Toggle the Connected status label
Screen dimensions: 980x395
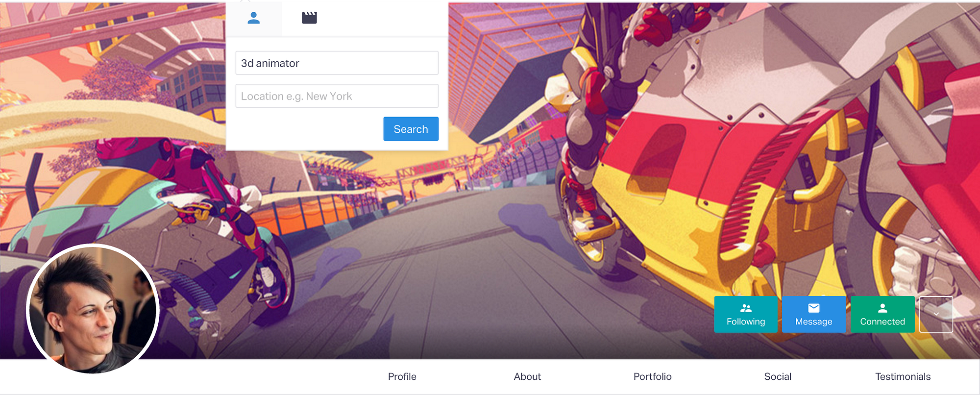882,321
